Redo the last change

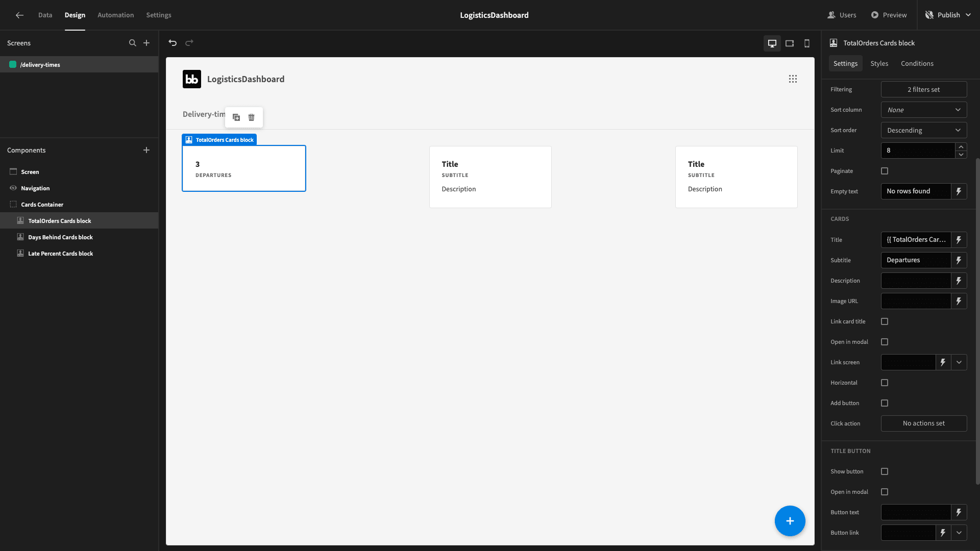pyautogui.click(x=189, y=43)
